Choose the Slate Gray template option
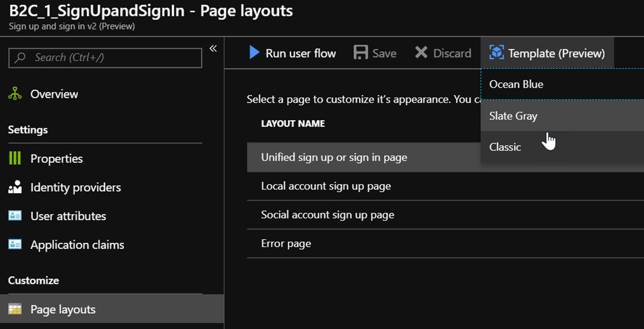644x329 pixels. pos(513,116)
